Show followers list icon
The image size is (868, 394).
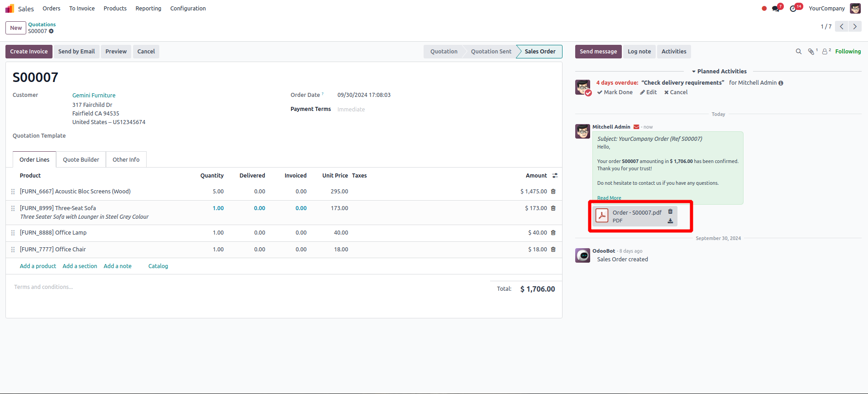(x=825, y=52)
